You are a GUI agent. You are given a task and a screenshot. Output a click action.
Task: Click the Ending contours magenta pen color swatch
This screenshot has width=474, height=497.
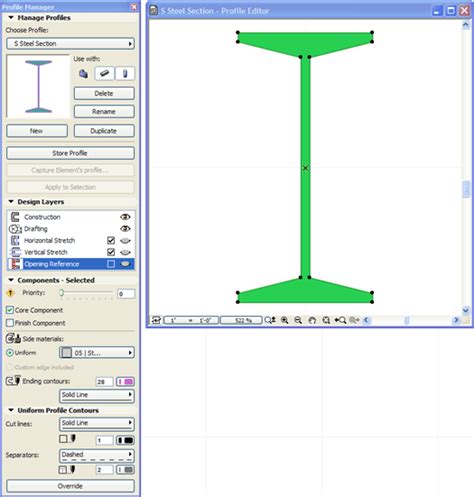pyautogui.click(x=125, y=381)
